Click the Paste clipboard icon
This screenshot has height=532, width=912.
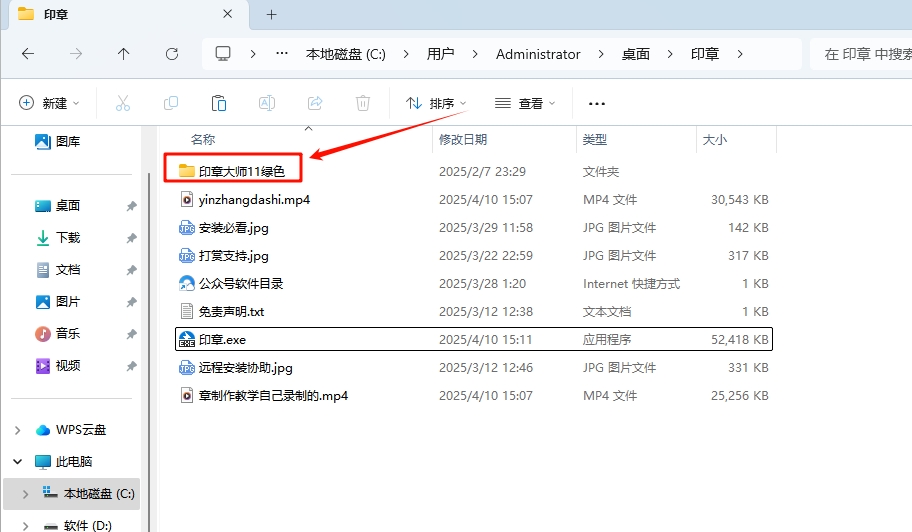(219, 103)
